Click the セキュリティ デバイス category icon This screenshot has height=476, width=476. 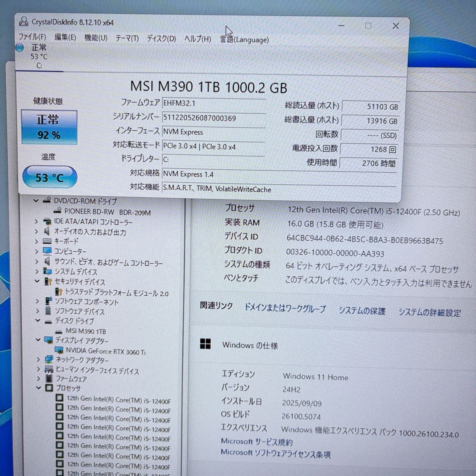pyautogui.click(x=48, y=281)
